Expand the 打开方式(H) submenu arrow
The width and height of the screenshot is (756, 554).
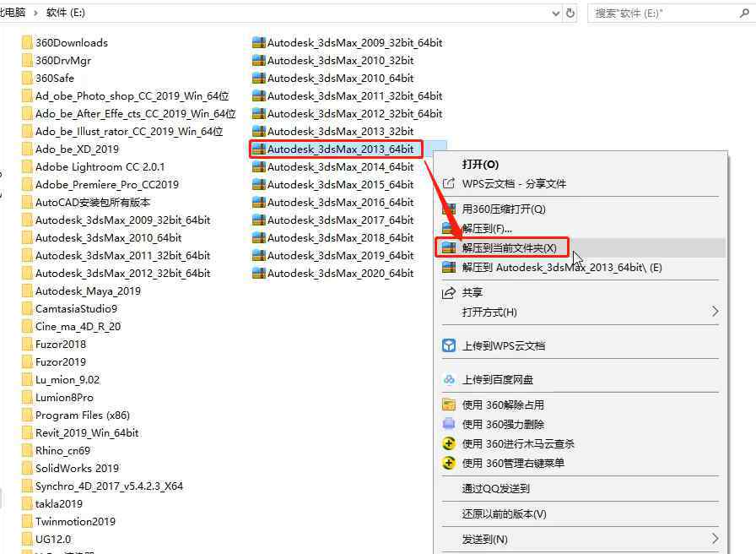pyautogui.click(x=715, y=312)
